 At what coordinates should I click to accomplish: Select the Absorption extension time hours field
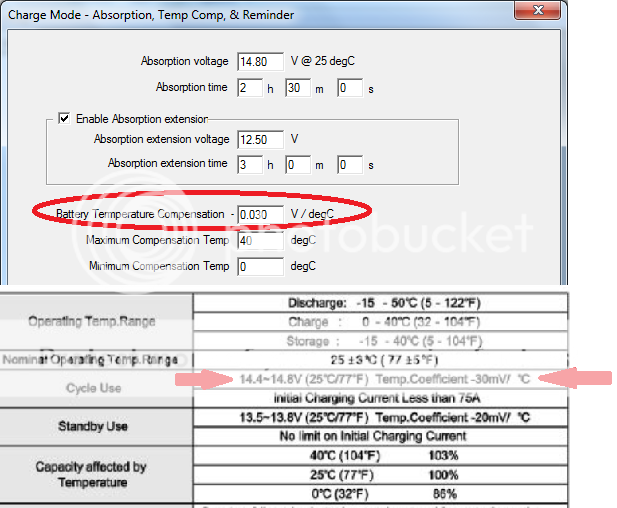pyautogui.click(x=250, y=164)
